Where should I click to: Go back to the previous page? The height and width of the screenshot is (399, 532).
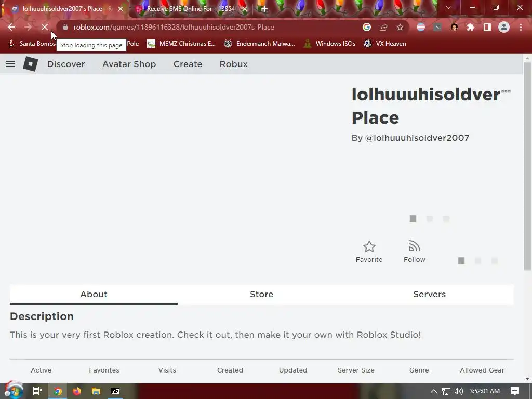[x=11, y=27]
